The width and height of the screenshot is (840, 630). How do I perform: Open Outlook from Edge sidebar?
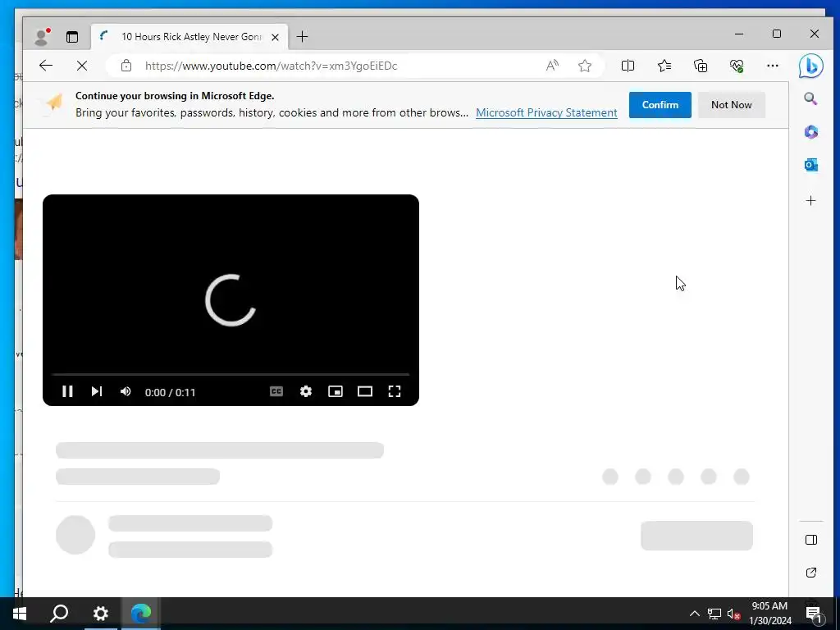(811, 165)
